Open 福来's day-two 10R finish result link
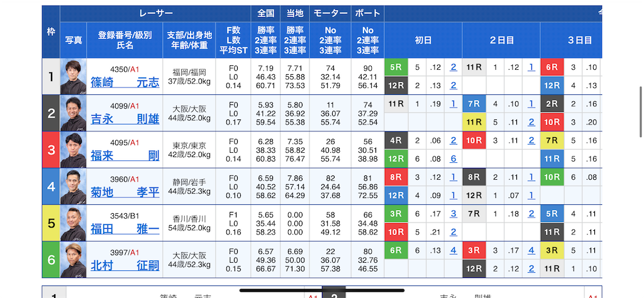 pyautogui.click(x=531, y=141)
